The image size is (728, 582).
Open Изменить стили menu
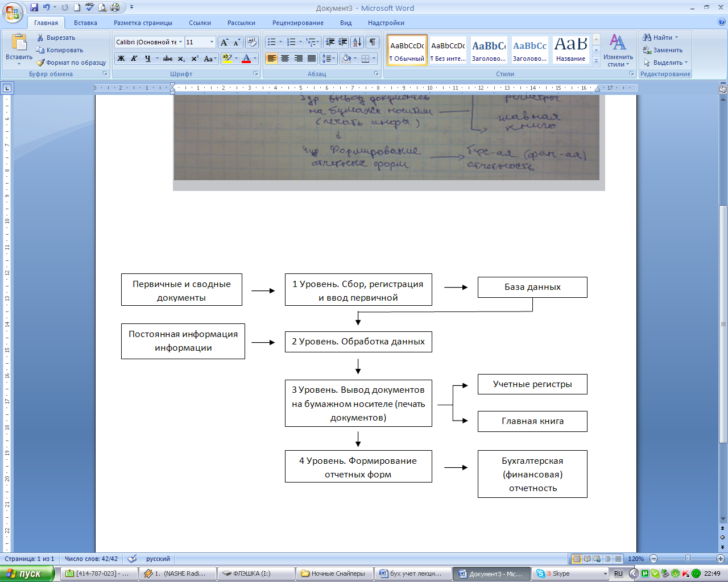coord(618,50)
